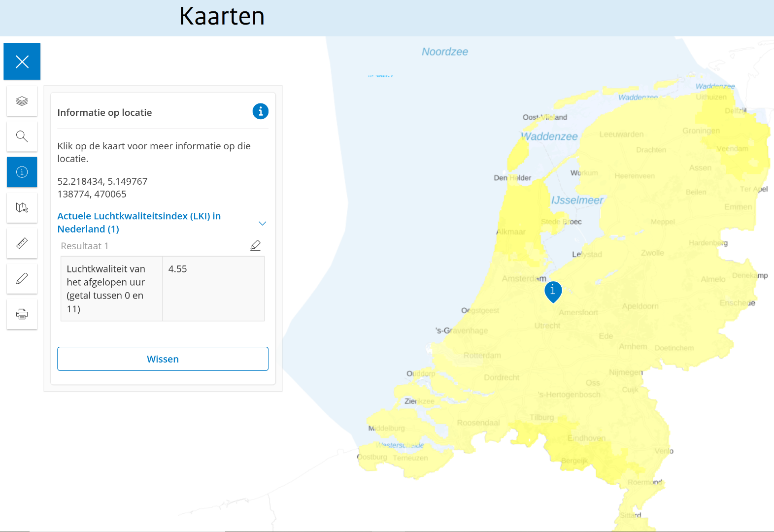Click the blue location marker on the map
This screenshot has width=774, height=532.
553,292
